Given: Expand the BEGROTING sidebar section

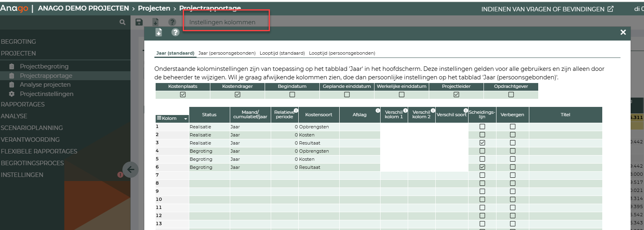Looking at the screenshot, I should [18, 42].
